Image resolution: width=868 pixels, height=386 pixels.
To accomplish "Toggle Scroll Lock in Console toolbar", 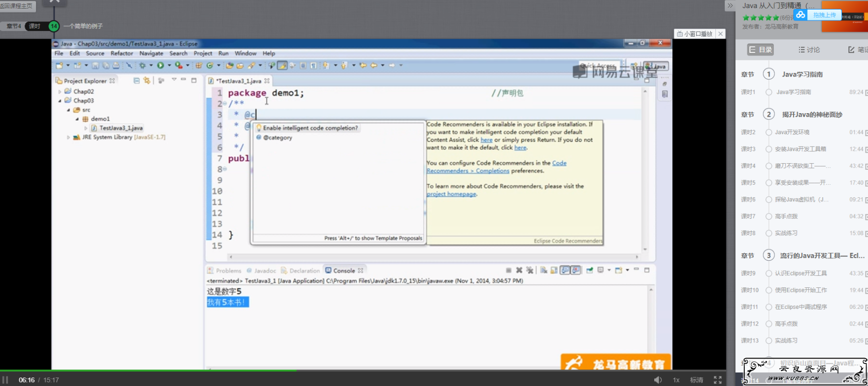I will tap(554, 270).
